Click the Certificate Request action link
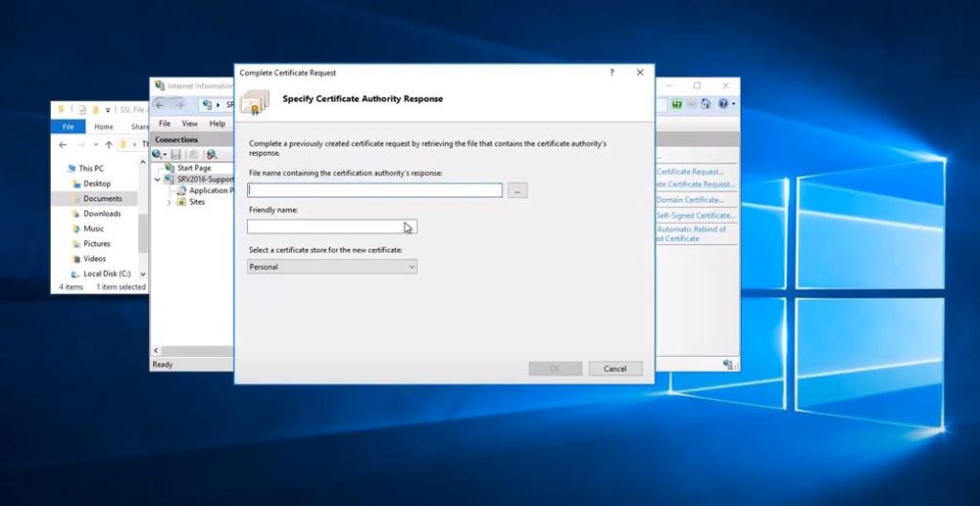 tap(690, 172)
